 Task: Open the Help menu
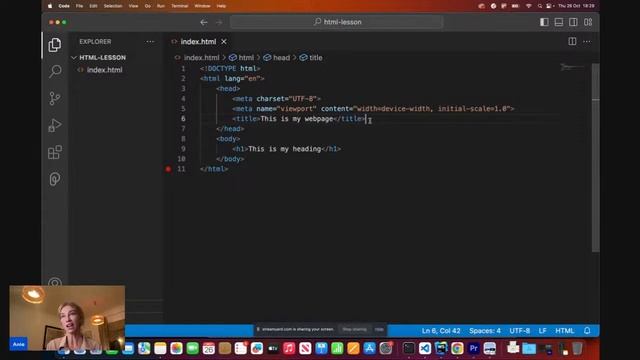(221, 6)
